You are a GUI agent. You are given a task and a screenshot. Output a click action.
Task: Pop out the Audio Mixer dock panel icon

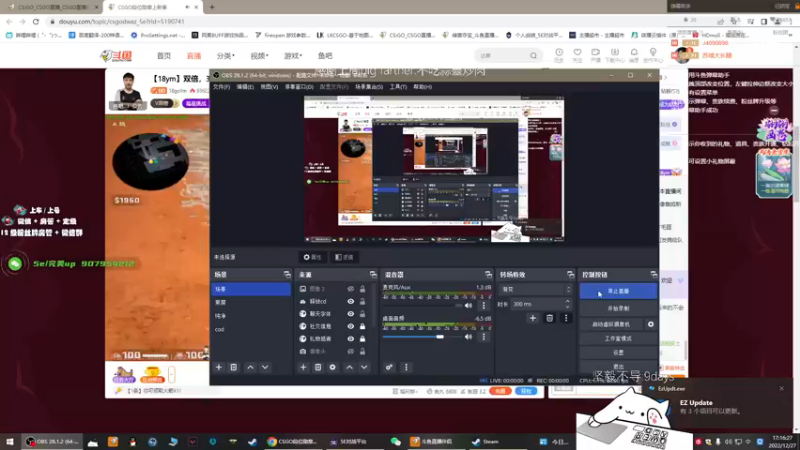tap(488, 274)
